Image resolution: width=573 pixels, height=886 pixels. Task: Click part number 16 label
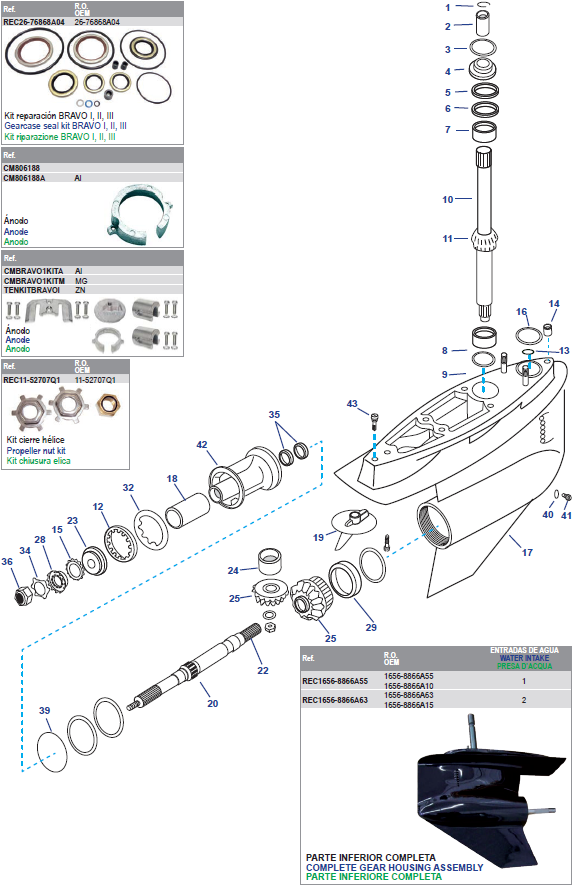(522, 312)
